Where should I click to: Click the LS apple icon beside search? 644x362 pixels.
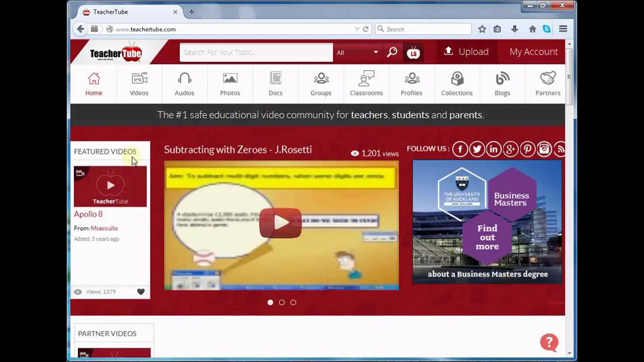click(413, 52)
